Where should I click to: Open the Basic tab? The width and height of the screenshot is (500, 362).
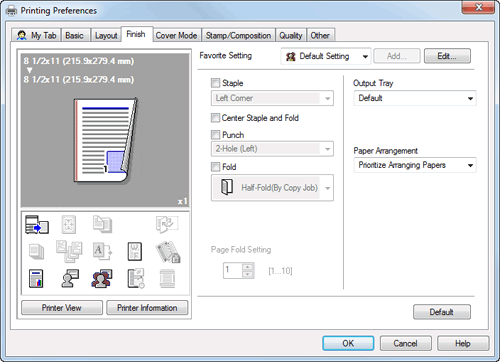tap(76, 35)
